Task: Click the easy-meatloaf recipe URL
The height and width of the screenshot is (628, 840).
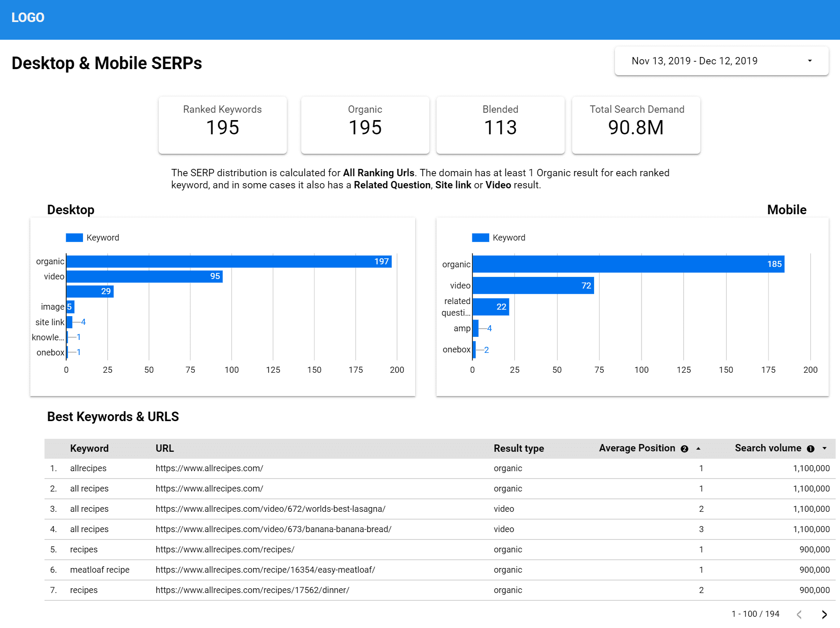Action: [x=265, y=570]
